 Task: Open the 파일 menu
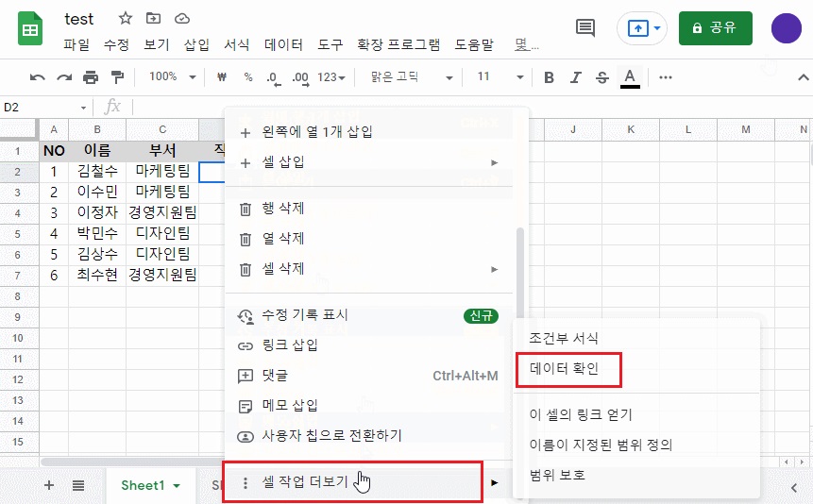click(x=76, y=45)
